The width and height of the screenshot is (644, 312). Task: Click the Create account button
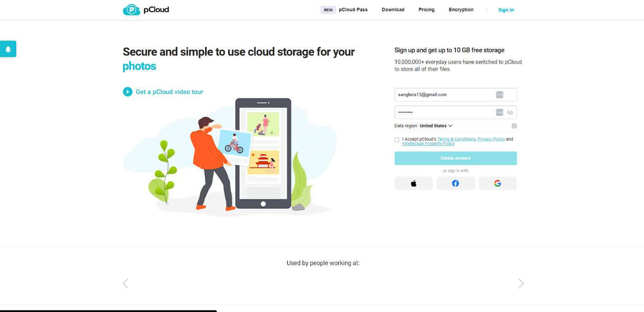click(x=455, y=158)
